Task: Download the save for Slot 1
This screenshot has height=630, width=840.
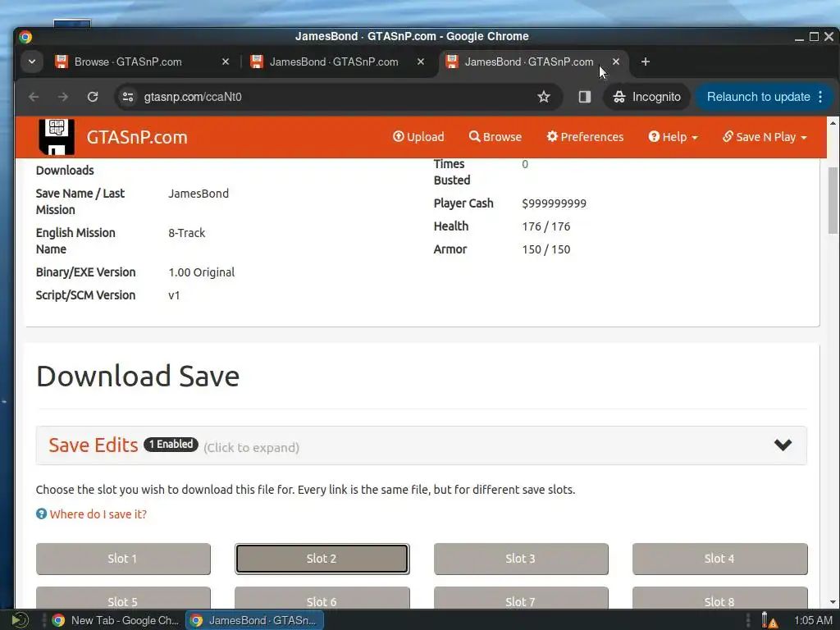Action: point(123,559)
